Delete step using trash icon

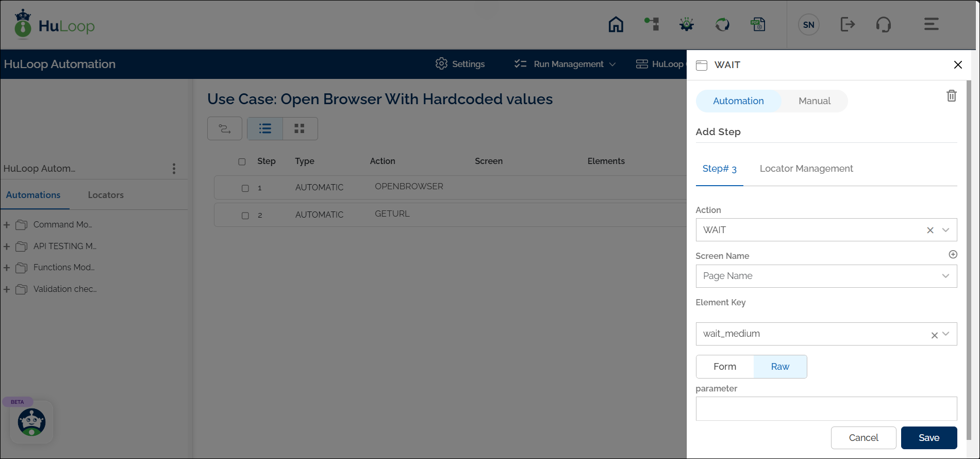[951, 96]
